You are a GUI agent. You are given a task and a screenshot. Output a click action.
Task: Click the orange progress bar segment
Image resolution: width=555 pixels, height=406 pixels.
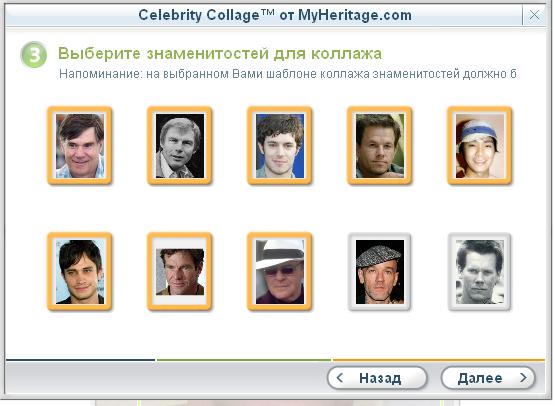(439, 360)
